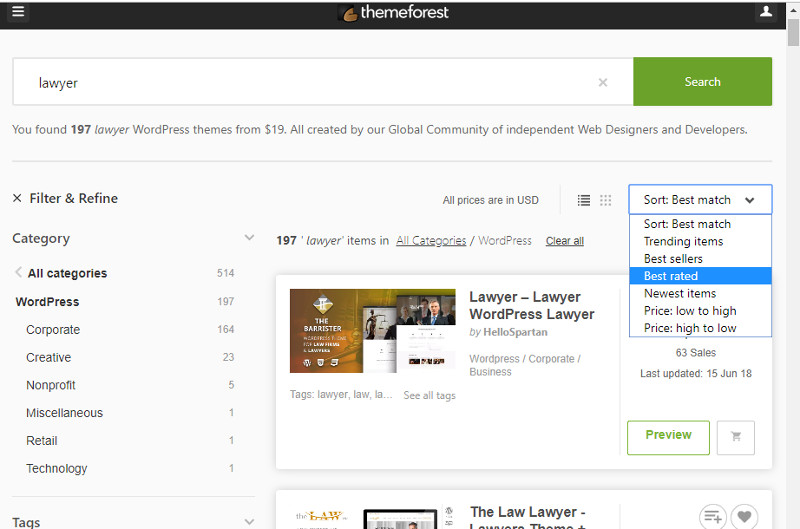Viewport: 800px width, 529px height.
Task: Select All categories filter
Action: pyautogui.click(x=67, y=273)
